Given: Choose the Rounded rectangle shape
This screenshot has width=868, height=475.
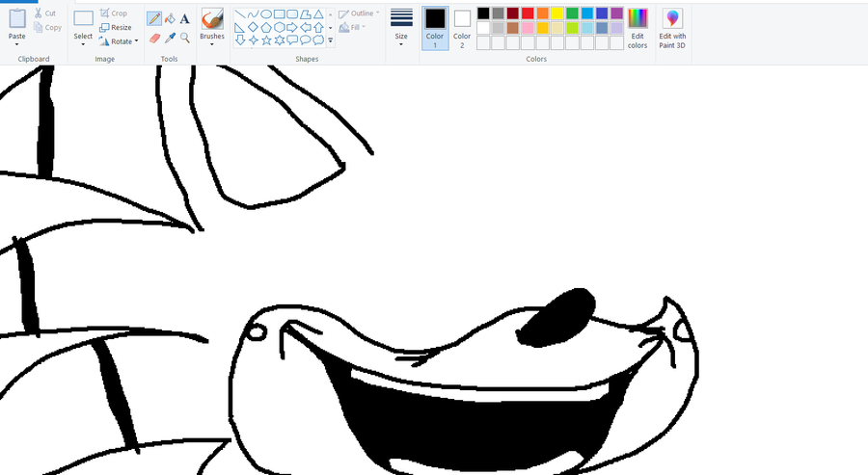Looking at the screenshot, I should click(x=292, y=13).
